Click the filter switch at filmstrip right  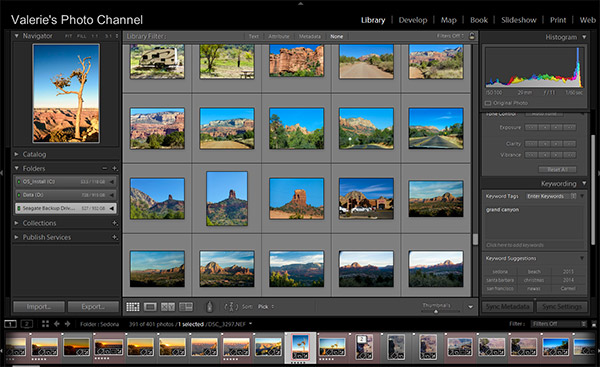coord(594,324)
